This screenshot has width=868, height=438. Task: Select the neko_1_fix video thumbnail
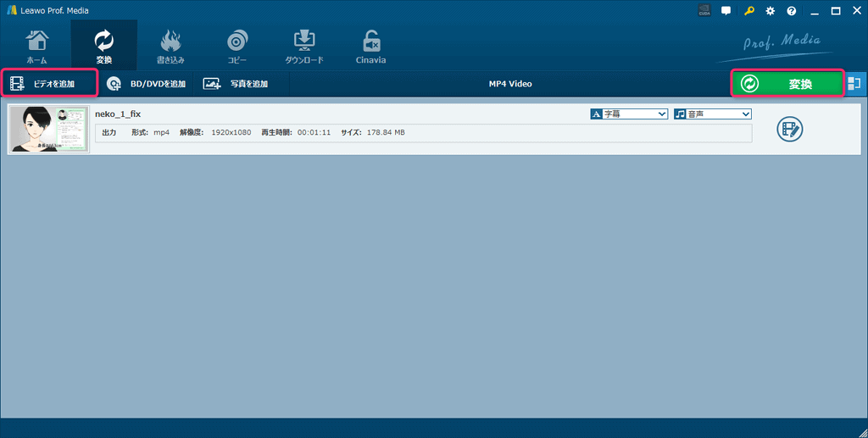pyautogui.click(x=49, y=130)
